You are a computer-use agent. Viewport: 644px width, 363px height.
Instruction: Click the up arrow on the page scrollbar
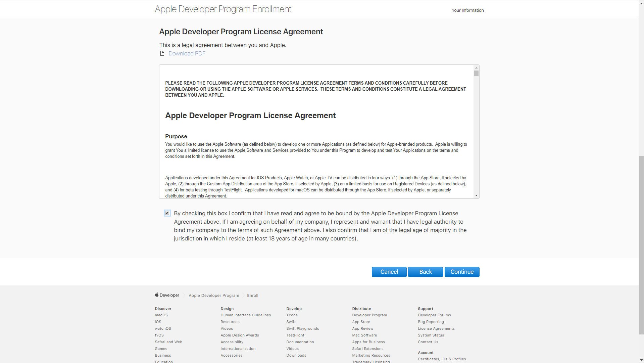point(641,3)
